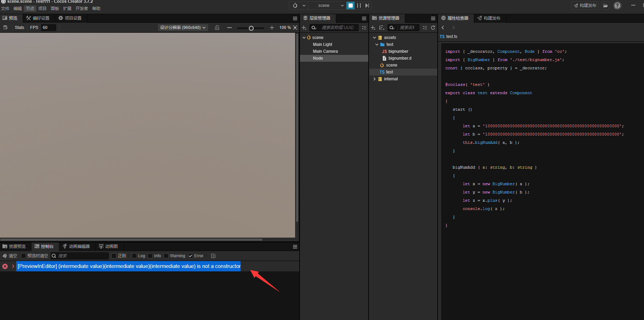Collapse all folders in assets panel
The width and height of the screenshot is (644, 320).
click(425, 28)
